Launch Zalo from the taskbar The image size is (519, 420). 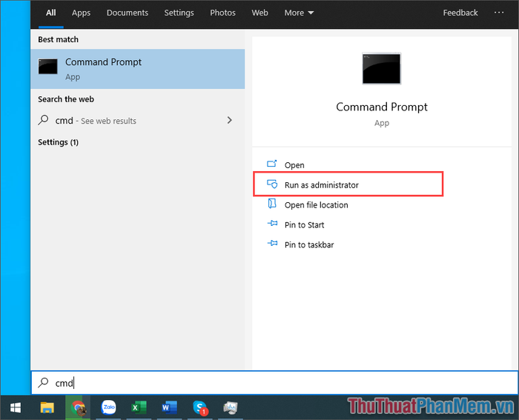coord(108,407)
